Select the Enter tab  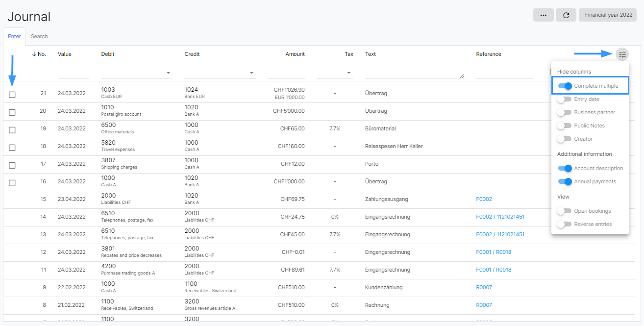pyautogui.click(x=14, y=36)
